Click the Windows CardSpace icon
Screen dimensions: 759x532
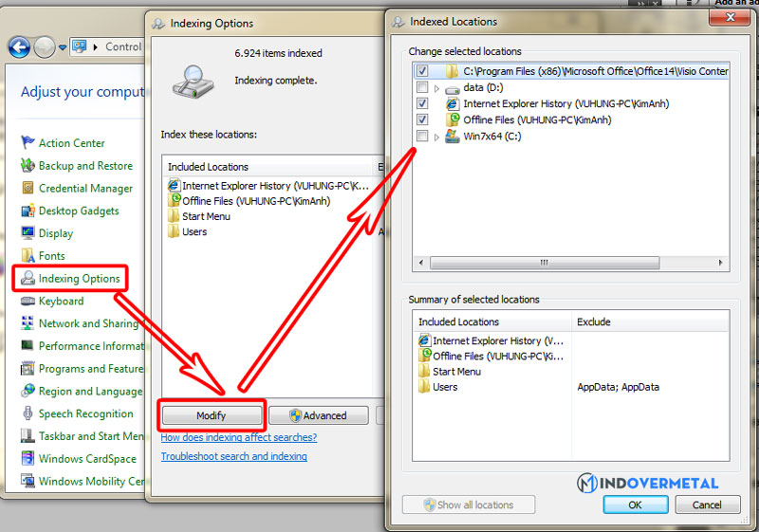point(28,460)
